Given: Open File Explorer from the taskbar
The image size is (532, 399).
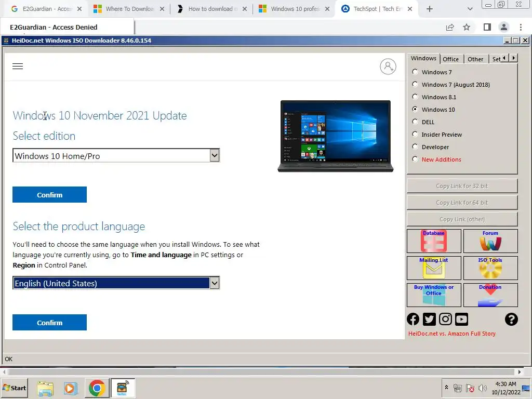Looking at the screenshot, I should point(45,388).
